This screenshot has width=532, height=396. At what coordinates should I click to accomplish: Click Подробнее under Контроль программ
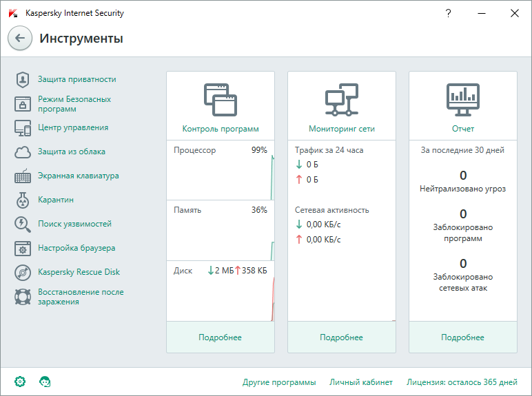221,337
